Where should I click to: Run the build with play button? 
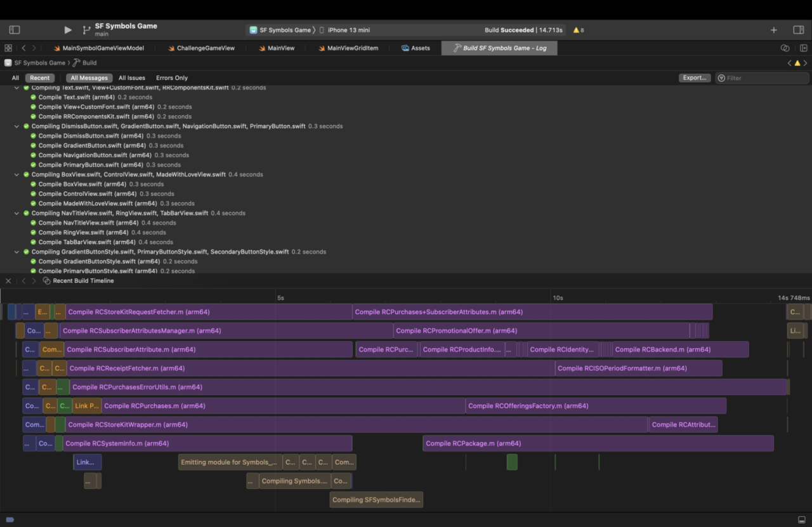tap(68, 30)
